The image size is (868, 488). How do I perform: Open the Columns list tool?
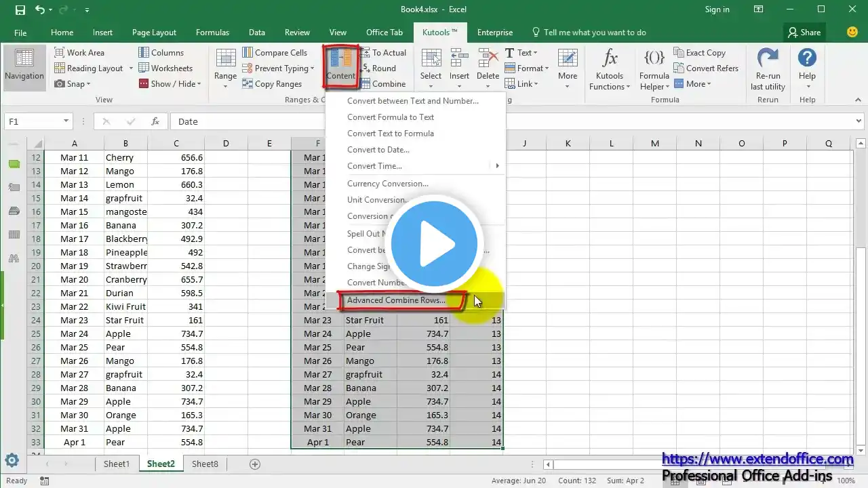[x=161, y=52]
